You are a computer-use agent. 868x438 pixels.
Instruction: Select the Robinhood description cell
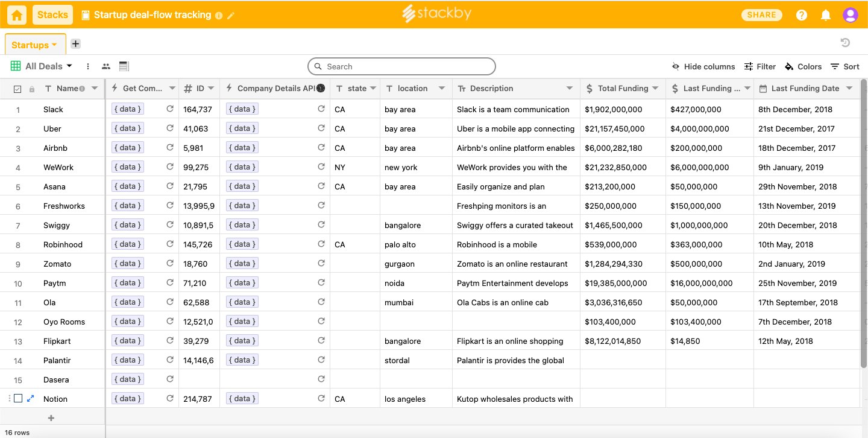[x=516, y=244]
